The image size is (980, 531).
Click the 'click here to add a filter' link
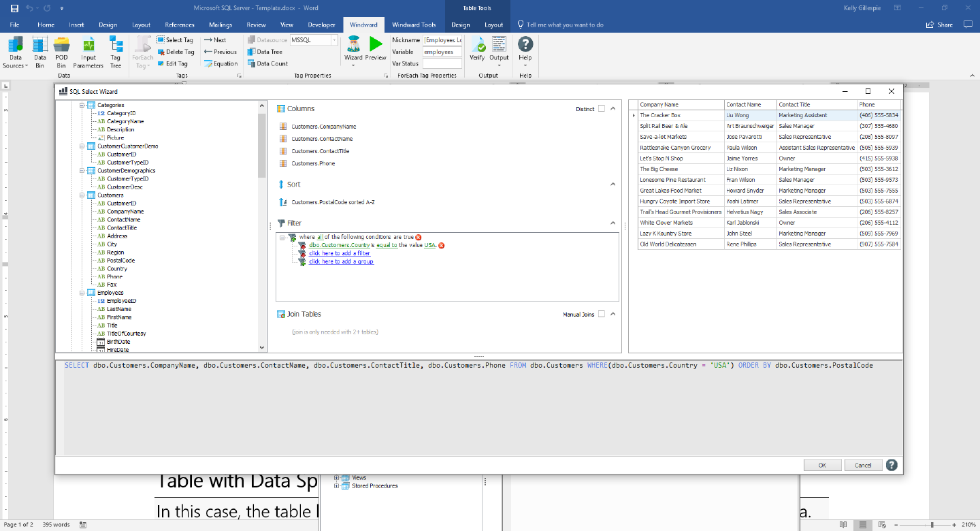coord(340,253)
